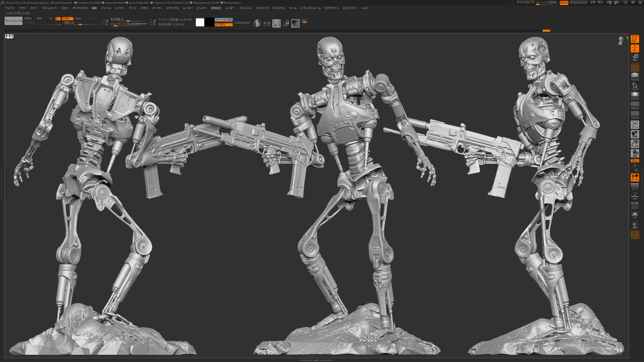Toggle Perspective (パース) view
Image resolution: width=644 pixels, height=362 pixels.
pyautogui.click(x=634, y=187)
